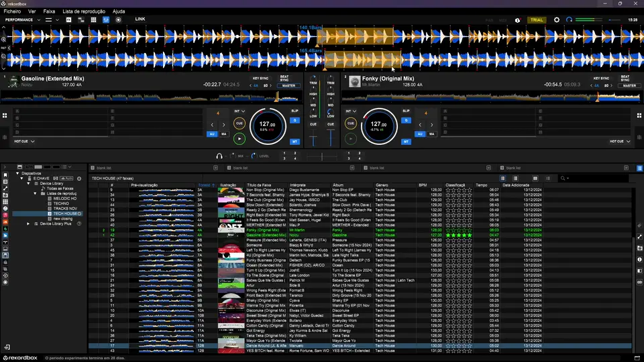Viewport: 644px width, 362px height.
Task: Open the iTunes/music source in the sidebar
Action: pos(5,215)
